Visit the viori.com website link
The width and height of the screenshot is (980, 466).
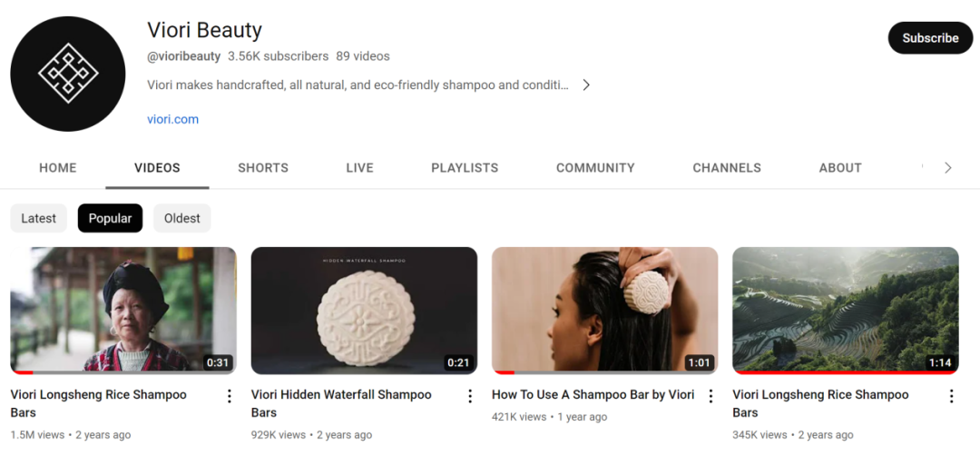tap(173, 120)
